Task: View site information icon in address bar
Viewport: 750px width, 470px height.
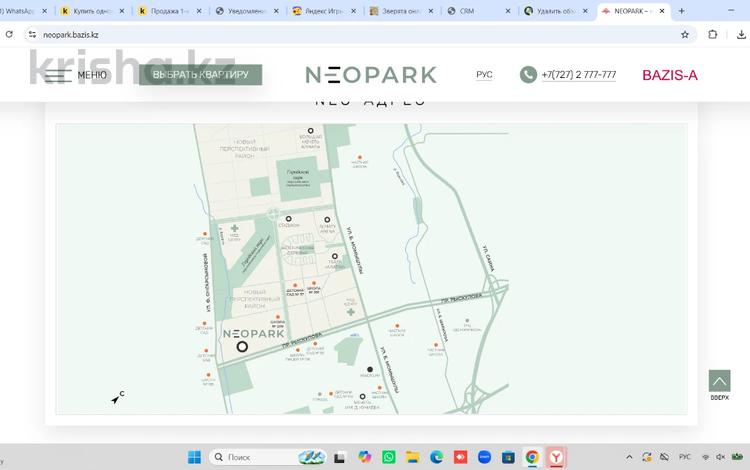Action: click(32, 34)
